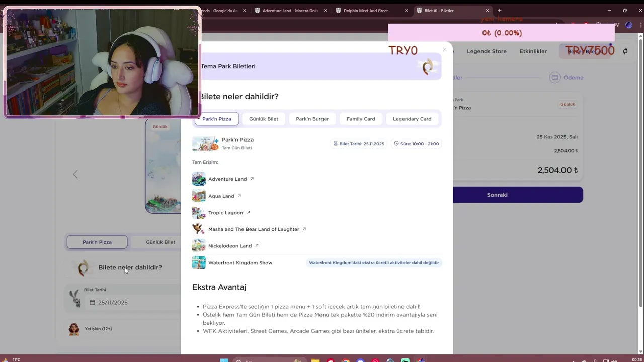Click the calendar icon in the date field
The height and width of the screenshot is (362, 644).
coord(92,302)
